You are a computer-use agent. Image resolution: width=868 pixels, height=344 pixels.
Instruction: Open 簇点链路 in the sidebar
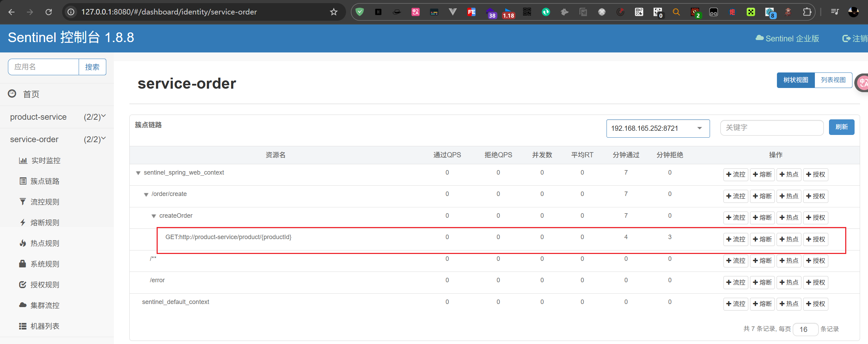tap(45, 181)
